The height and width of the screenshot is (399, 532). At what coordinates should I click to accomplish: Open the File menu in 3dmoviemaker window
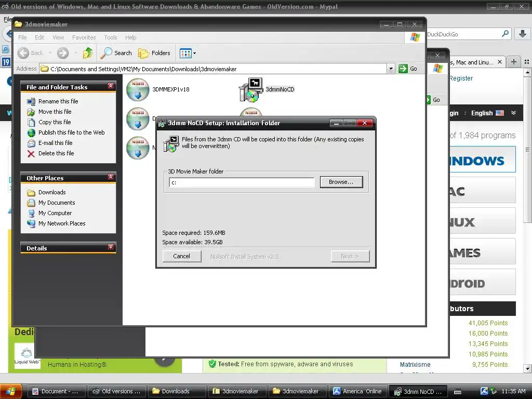coord(22,37)
